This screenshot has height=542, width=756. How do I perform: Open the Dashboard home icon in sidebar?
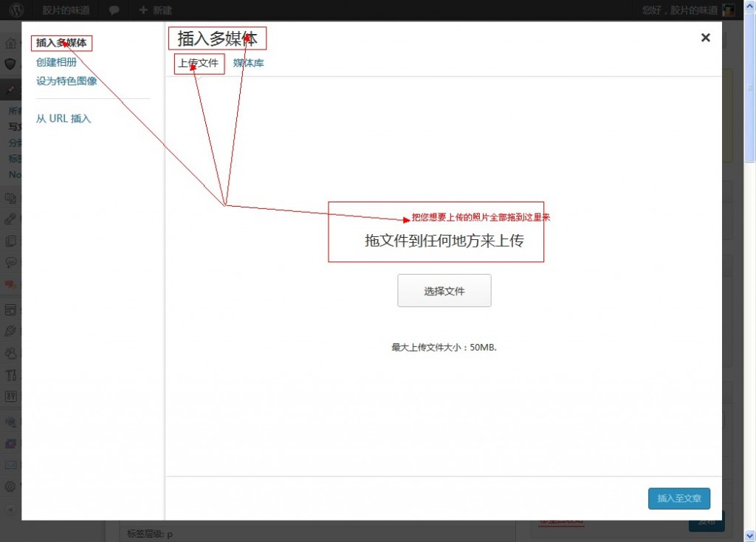pos(10,44)
